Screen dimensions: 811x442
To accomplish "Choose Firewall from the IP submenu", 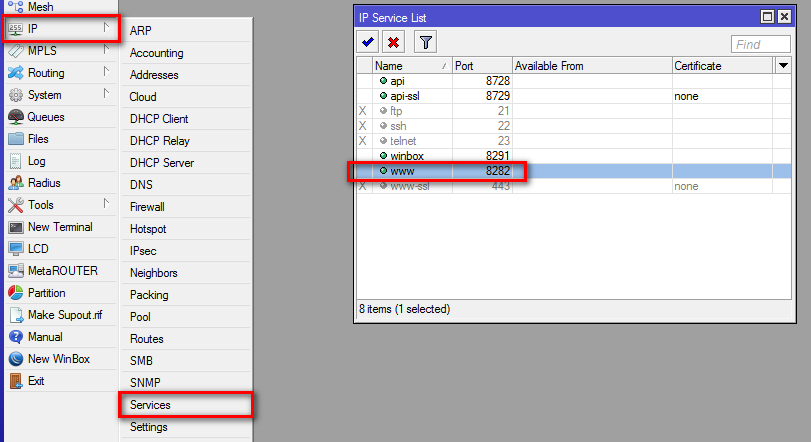I will (x=147, y=207).
